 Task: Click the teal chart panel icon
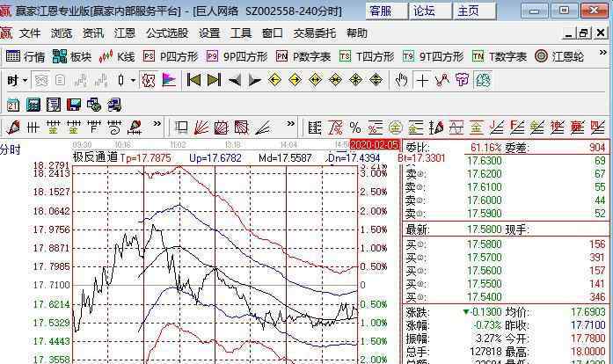[x=33, y=105]
